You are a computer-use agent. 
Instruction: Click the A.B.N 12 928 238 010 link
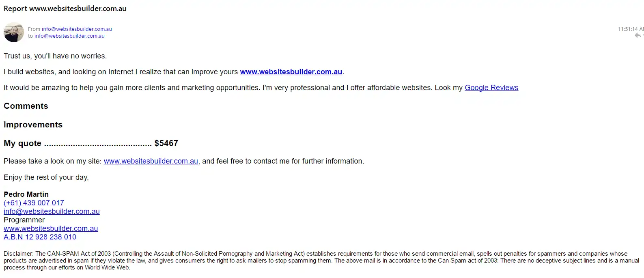click(x=40, y=237)
